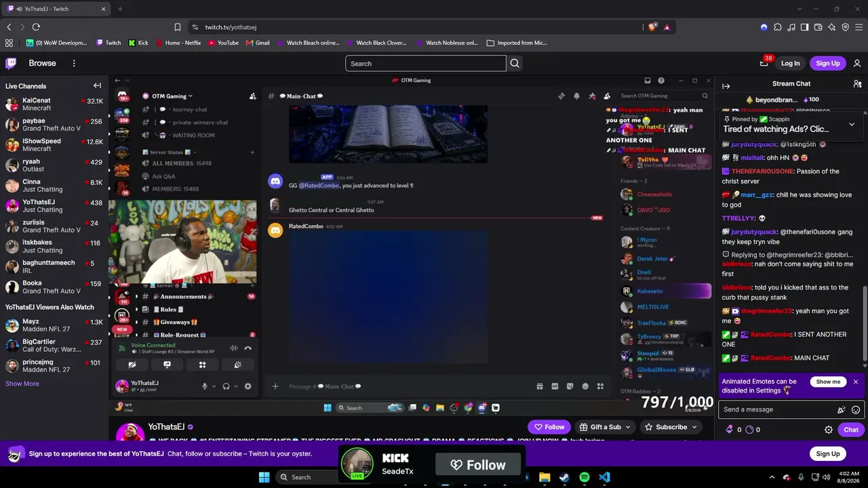Follow the YoThatsEJ channel
This screenshot has width=868, height=488.
549,427
